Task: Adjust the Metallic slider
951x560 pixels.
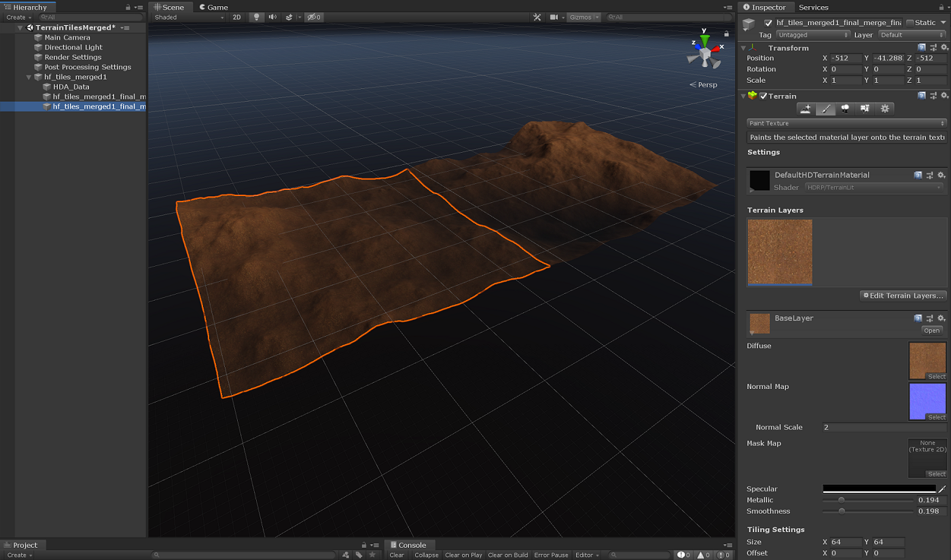Action: [841, 500]
